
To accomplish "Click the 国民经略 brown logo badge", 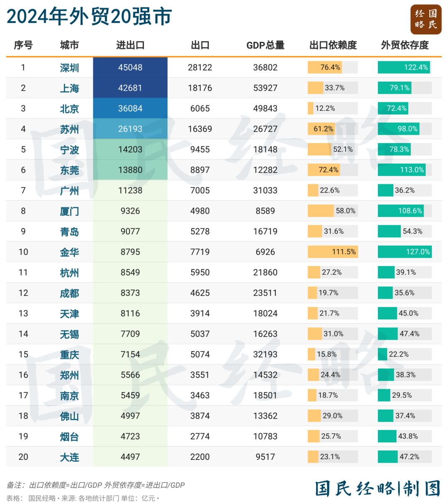I will [426, 19].
